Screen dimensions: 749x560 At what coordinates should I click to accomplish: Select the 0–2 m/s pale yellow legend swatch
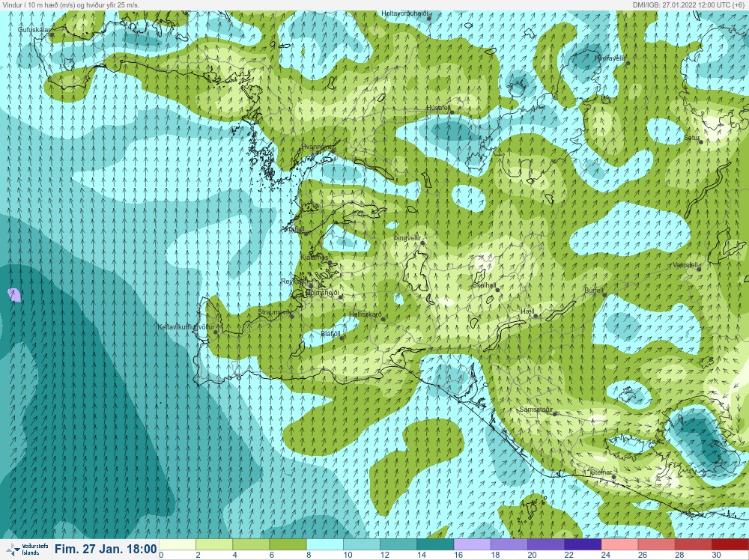[178, 545]
